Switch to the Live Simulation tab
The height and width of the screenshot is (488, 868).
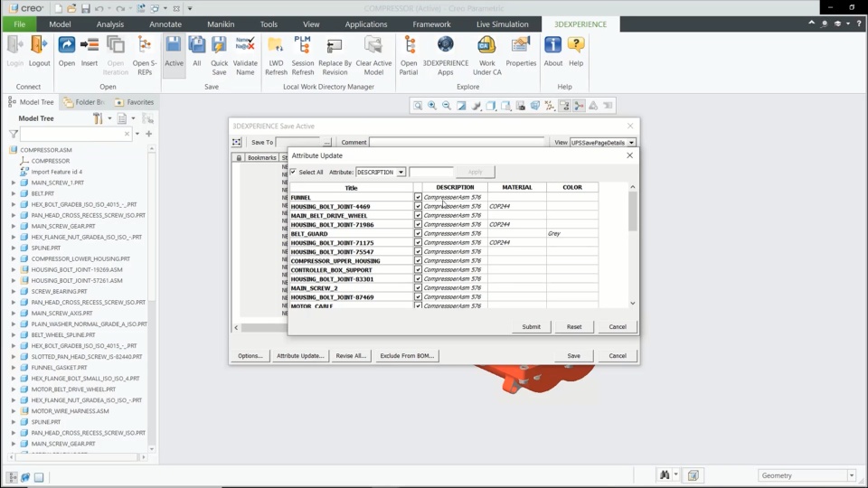tap(502, 24)
